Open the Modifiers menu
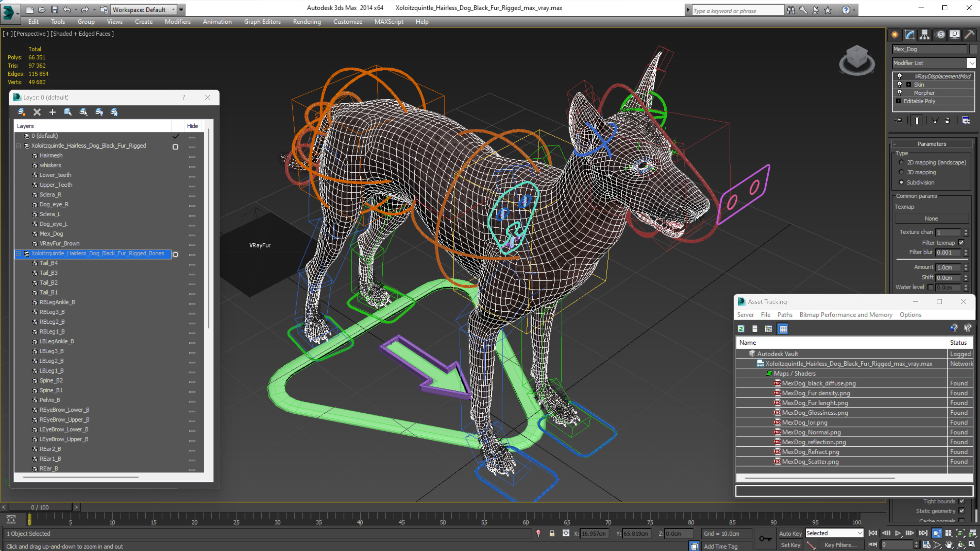980x551 pixels. [x=177, y=22]
